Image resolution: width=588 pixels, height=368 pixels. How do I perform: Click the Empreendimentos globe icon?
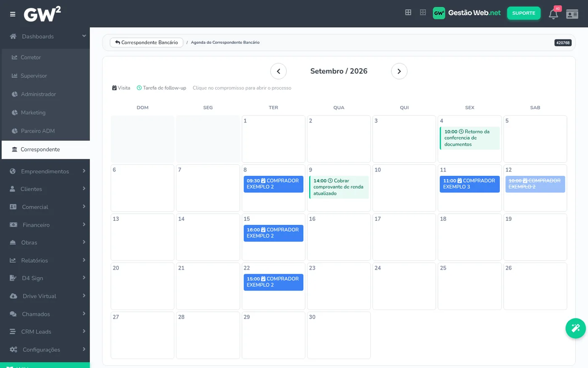13,171
